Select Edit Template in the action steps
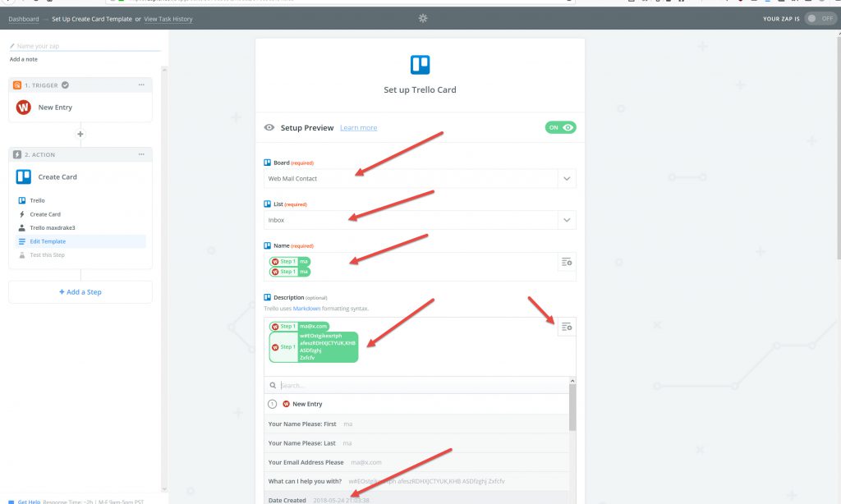Image resolution: width=841 pixels, height=504 pixels. (x=48, y=241)
